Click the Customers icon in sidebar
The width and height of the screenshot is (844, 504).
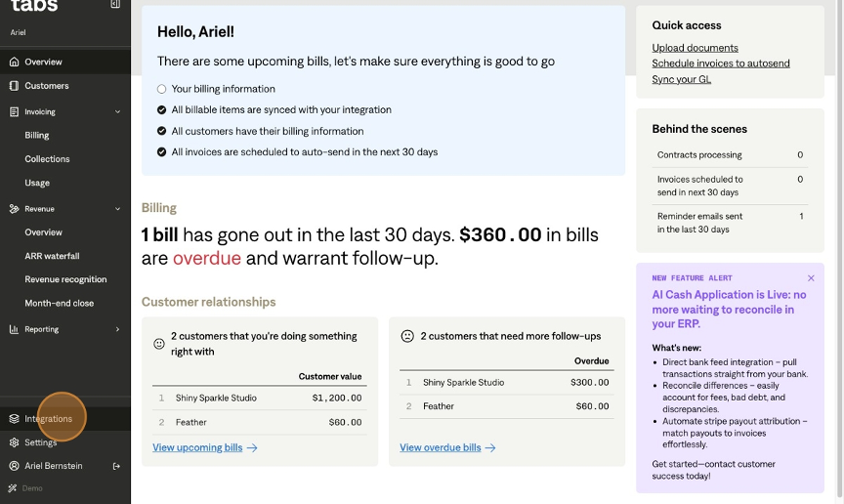(14, 86)
